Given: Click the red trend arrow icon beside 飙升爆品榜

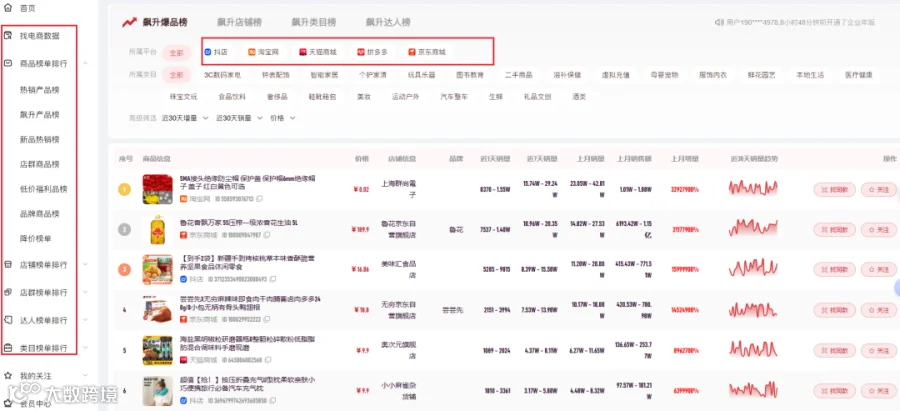Looking at the screenshot, I should point(129,22).
